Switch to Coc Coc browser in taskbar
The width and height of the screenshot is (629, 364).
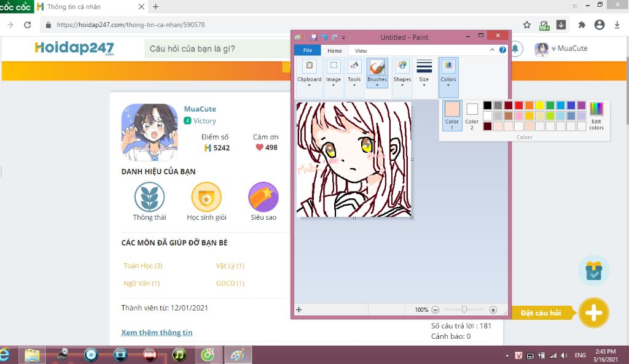point(208,355)
